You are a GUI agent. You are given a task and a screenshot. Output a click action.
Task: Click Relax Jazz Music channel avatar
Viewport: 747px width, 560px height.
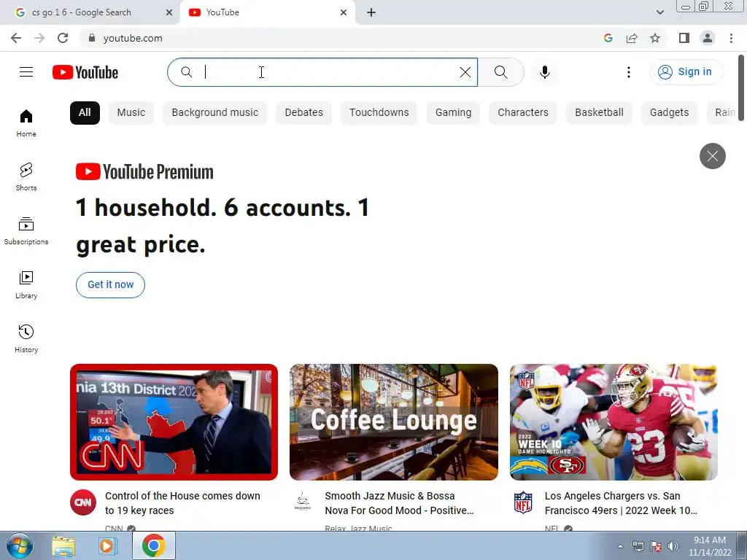303,502
